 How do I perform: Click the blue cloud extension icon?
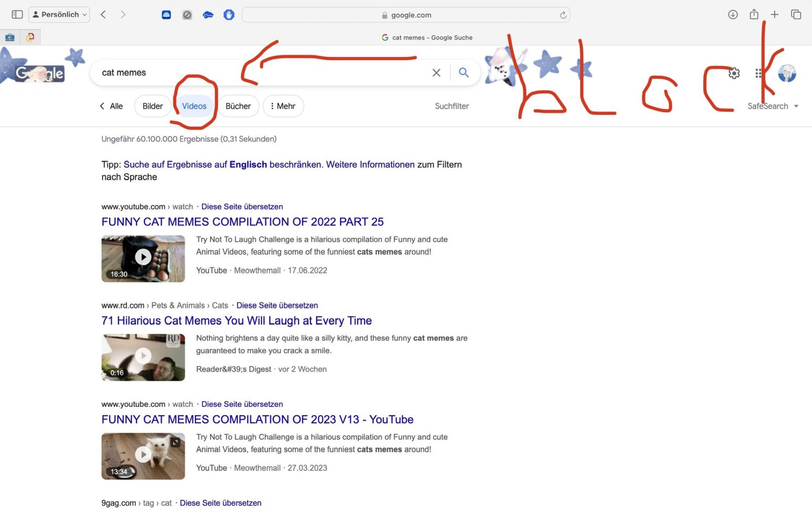pyautogui.click(x=166, y=15)
